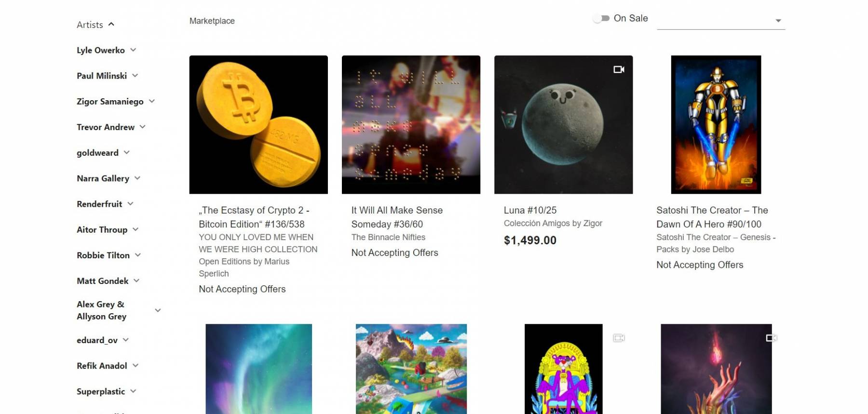Click the chevron beside goldweard
The height and width of the screenshot is (414, 868).
tap(127, 152)
